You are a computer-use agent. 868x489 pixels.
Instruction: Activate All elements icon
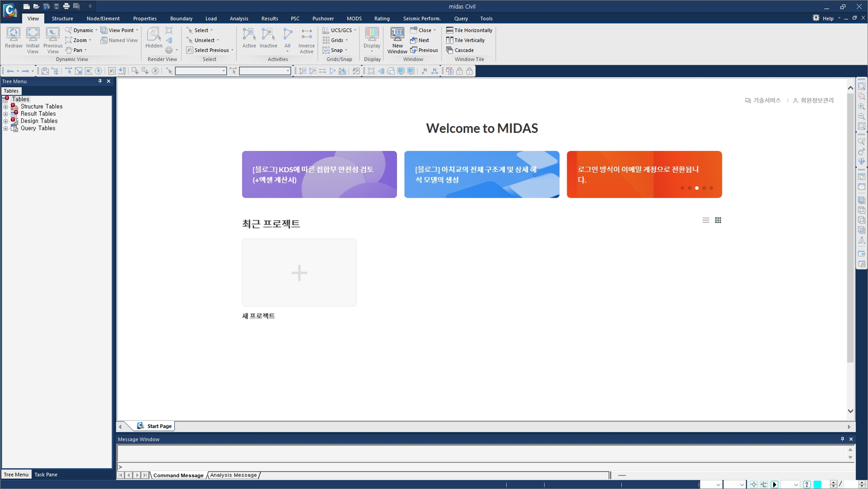click(x=287, y=40)
